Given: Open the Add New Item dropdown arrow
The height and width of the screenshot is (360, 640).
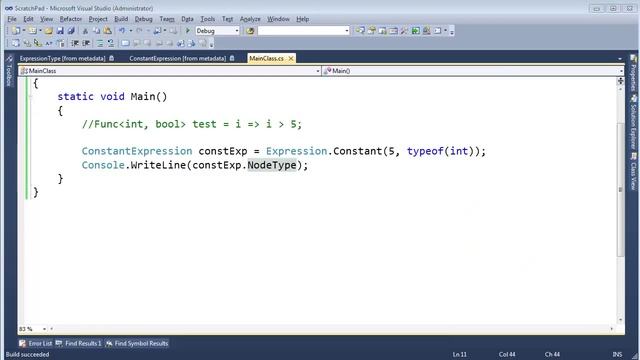Looking at the screenshot, I should tap(40, 31).
